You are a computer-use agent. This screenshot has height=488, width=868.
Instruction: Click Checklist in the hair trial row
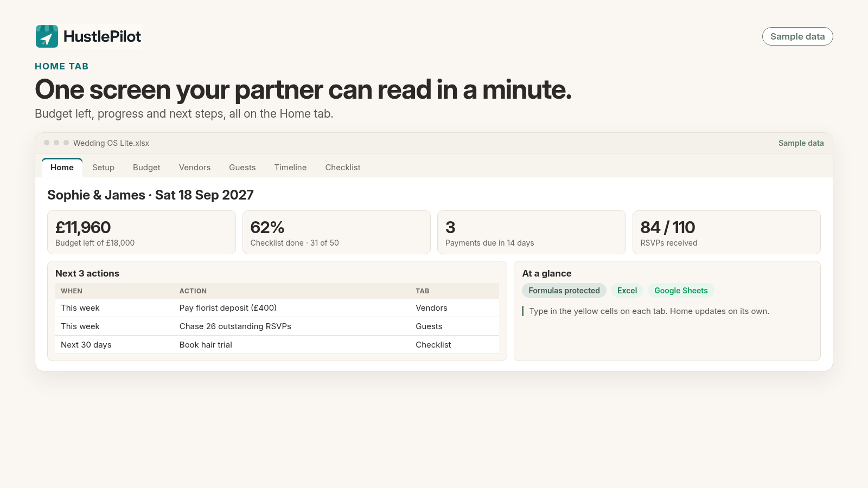(x=433, y=345)
